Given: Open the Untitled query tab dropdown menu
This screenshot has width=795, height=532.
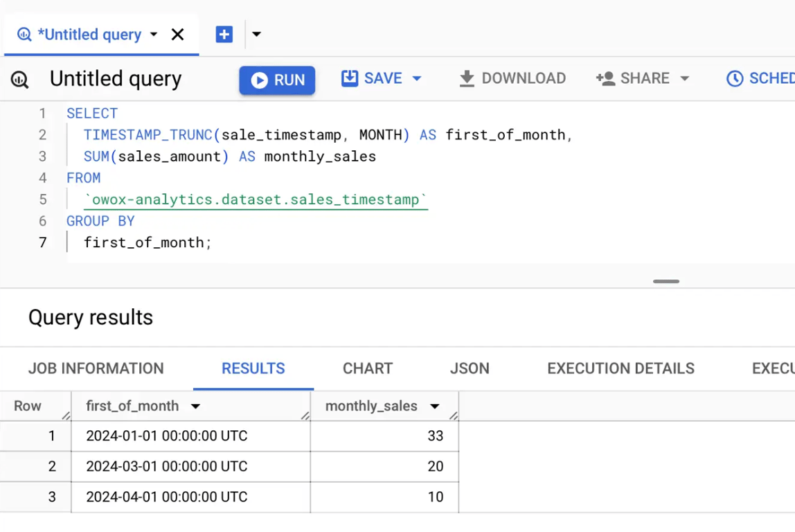Looking at the screenshot, I should pos(154,35).
